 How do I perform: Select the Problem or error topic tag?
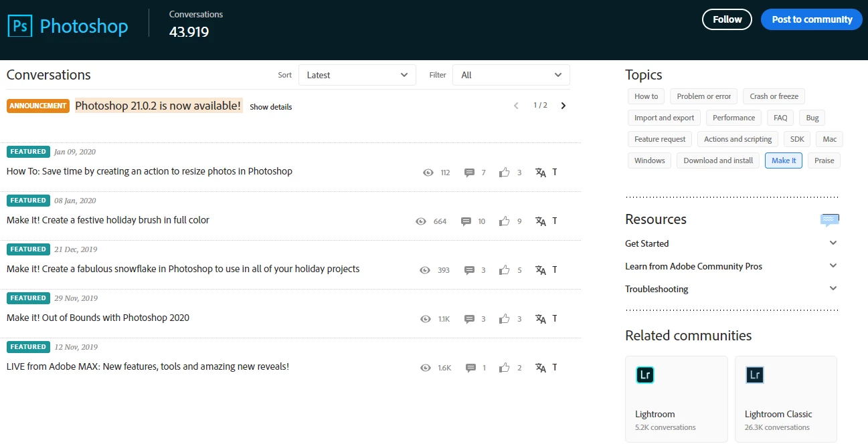(x=704, y=96)
